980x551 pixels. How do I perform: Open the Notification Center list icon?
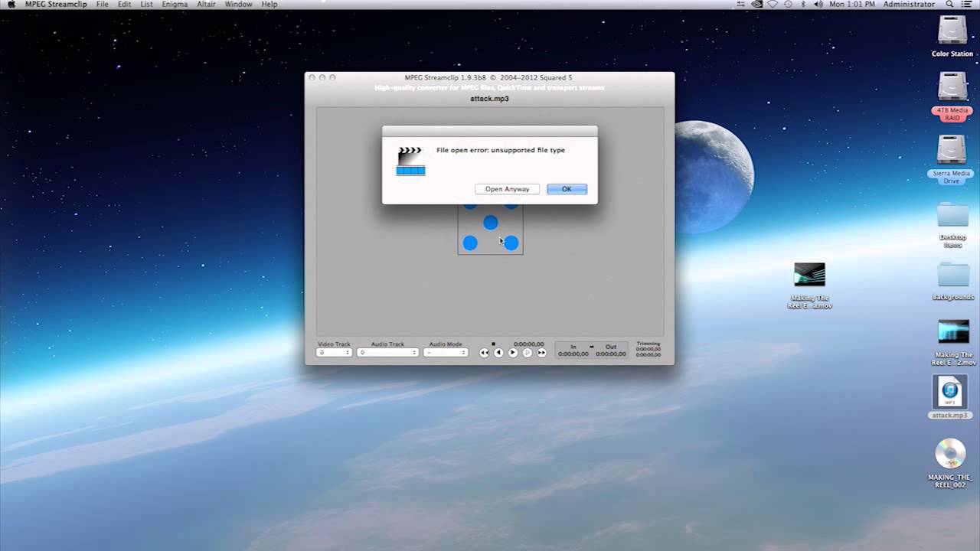(x=969, y=5)
